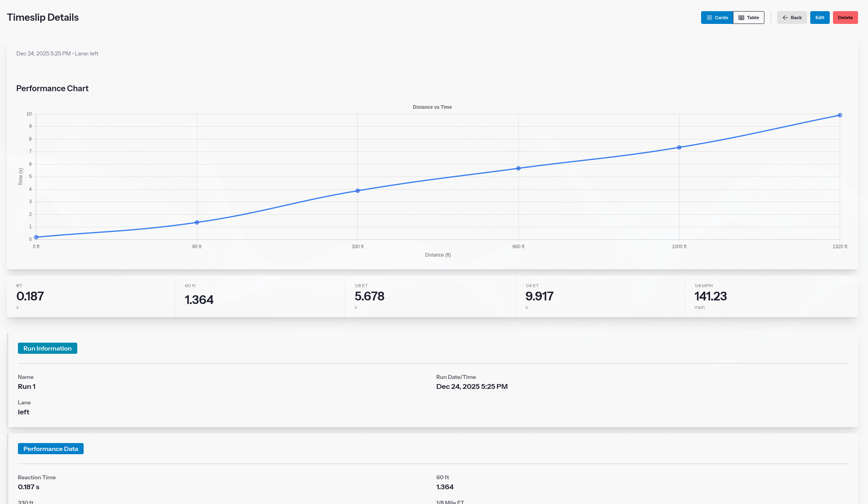The width and height of the screenshot is (868, 504).
Task: Click the Performance Data section badge
Action: click(51, 449)
